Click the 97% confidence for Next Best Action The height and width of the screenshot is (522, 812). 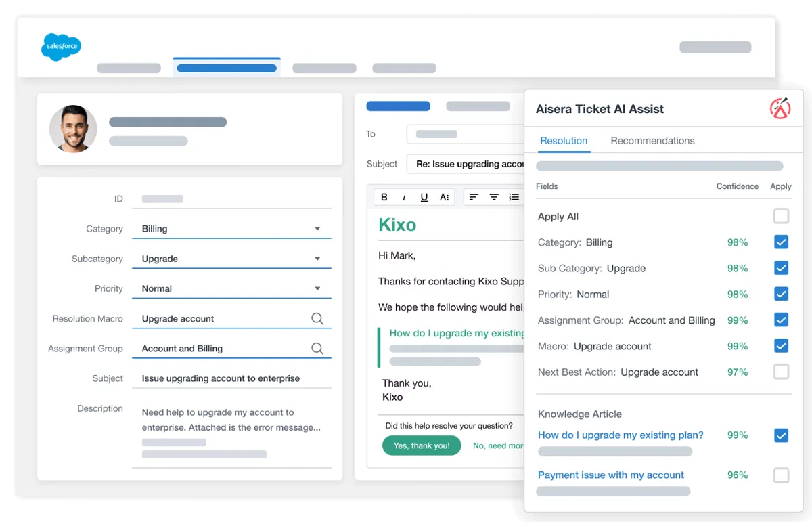click(x=738, y=372)
